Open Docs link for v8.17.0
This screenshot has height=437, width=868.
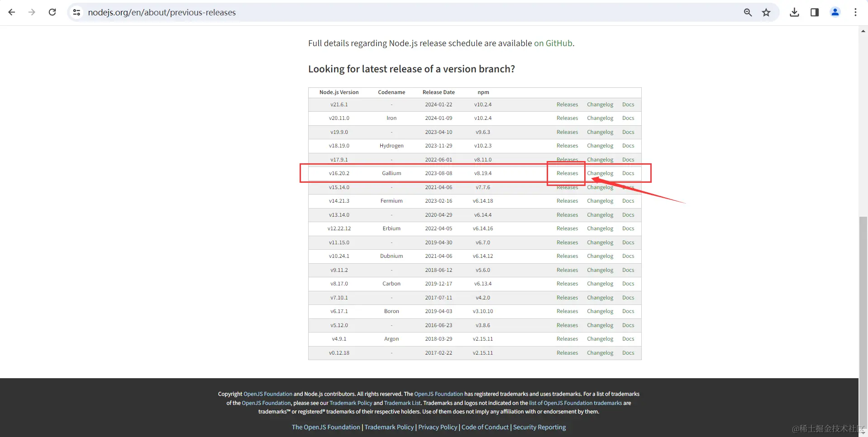628,284
